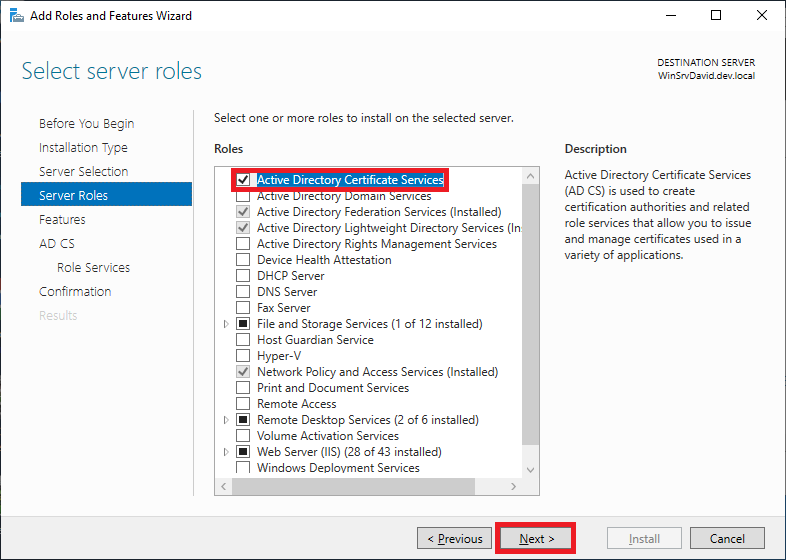Open the Features wizard page
Viewport: 786px width, 560px height.
(62, 220)
